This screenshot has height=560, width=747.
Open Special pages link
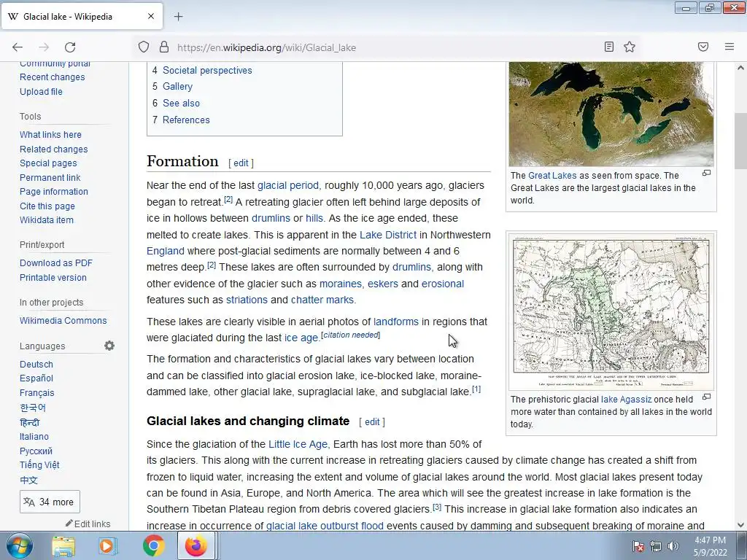48,163
